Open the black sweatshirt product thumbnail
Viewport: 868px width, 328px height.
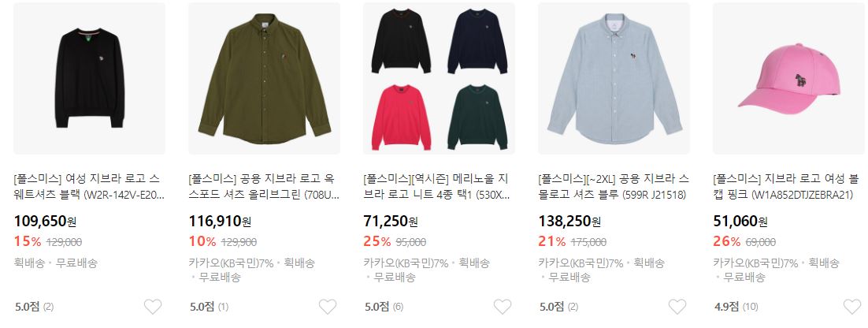pos(89,78)
